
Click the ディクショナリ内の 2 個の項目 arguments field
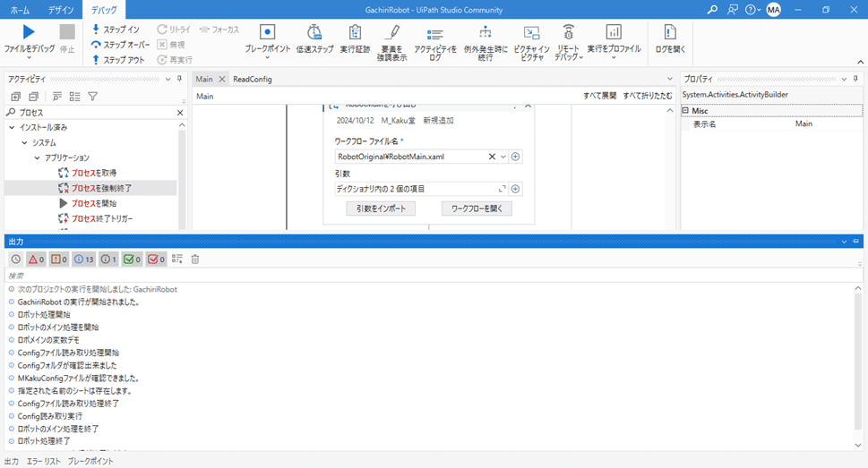[x=421, y=189]
